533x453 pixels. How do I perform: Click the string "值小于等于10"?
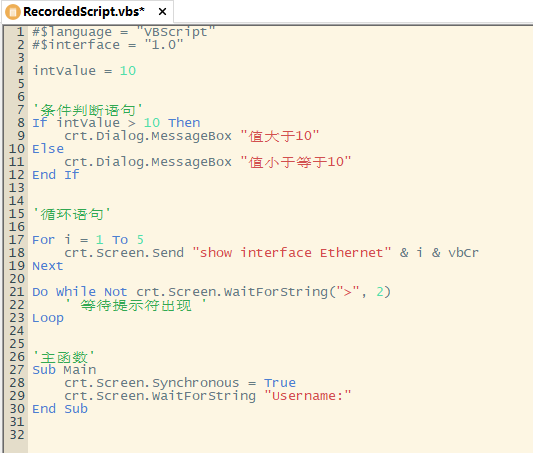[x=296, y=162]
